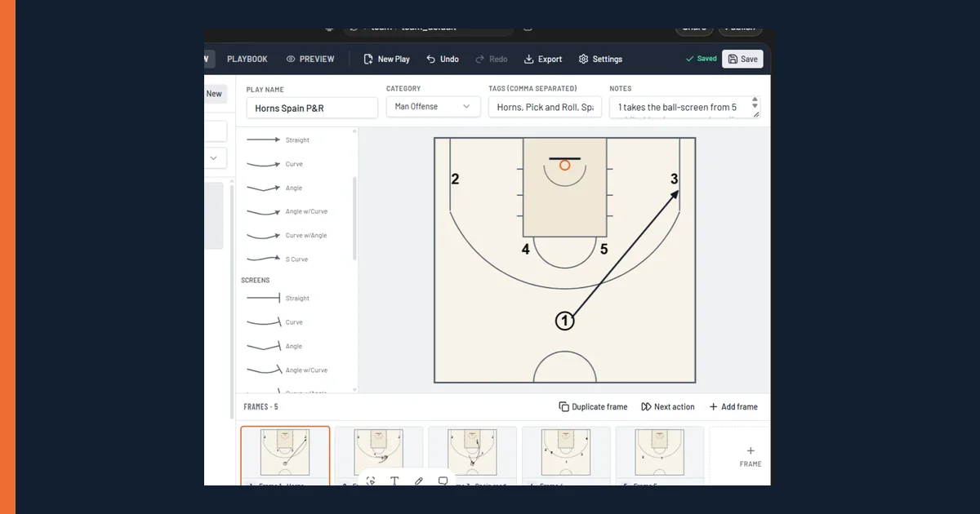Click the Redo toolbar button
Image resolution: width=980 pixels, height=514 pixels.
(491, 59)
